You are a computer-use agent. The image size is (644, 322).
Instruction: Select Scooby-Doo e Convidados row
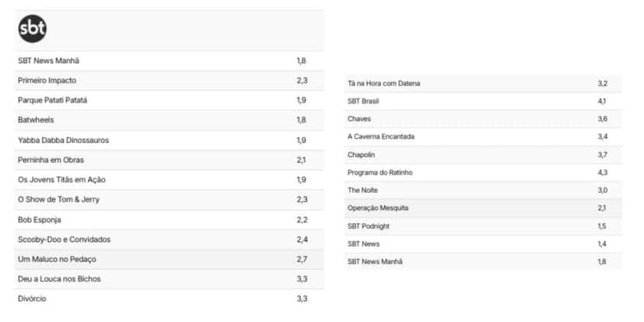tap(169, 240)
